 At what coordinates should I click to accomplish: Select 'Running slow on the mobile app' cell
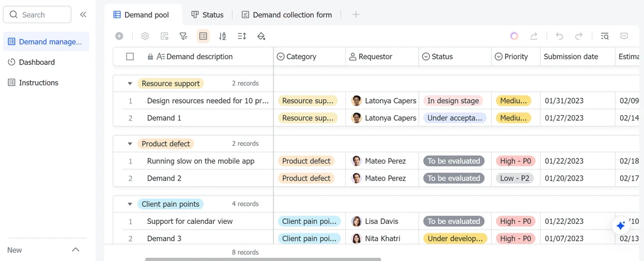tap(201, 161)
